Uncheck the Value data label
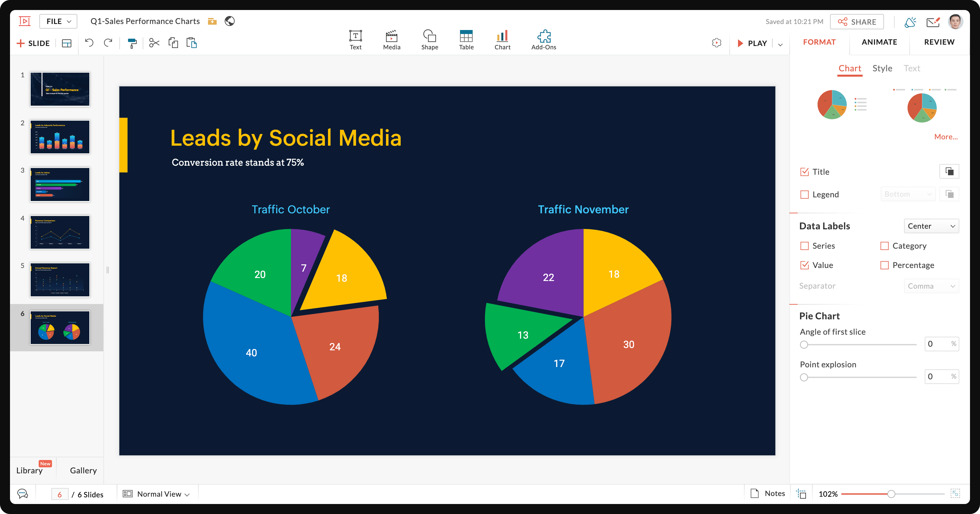The image size is (980, 514). 805,265
